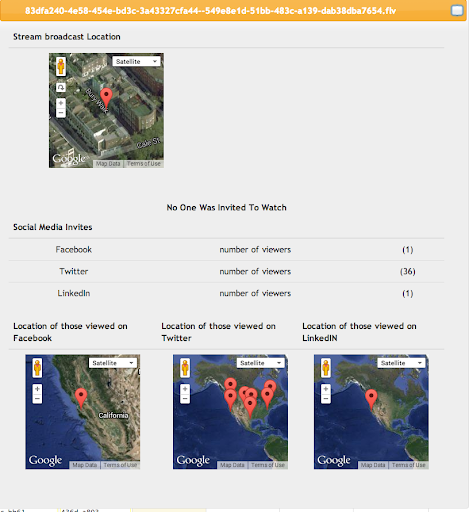Click Map Data link on Twitter map
The width and height of the screenshot is (469, 512).
(x=232, y=465)
